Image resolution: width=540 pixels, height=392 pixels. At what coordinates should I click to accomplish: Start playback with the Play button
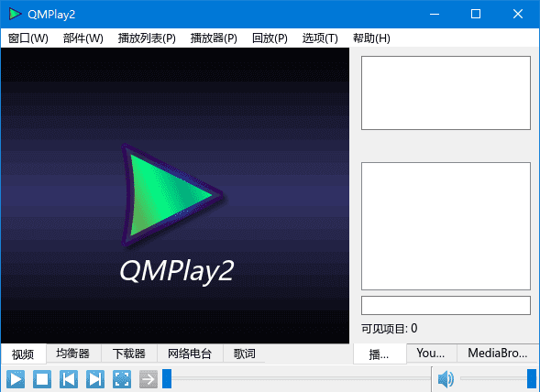[x=16, y=379]
